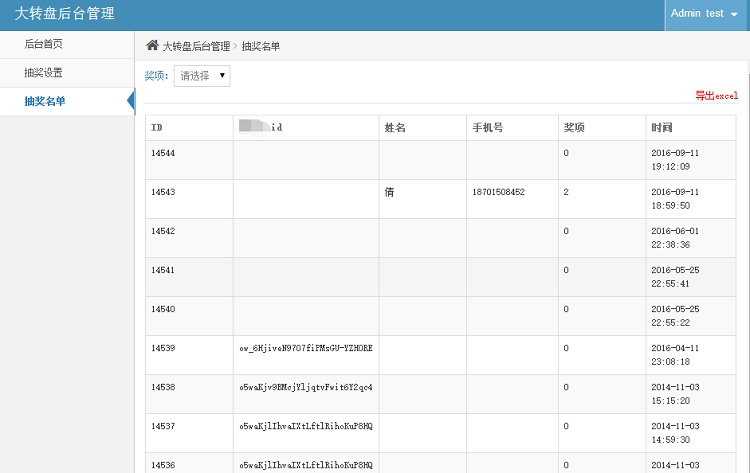Click prize value 2 in row 14543

[x=566, y=192]
